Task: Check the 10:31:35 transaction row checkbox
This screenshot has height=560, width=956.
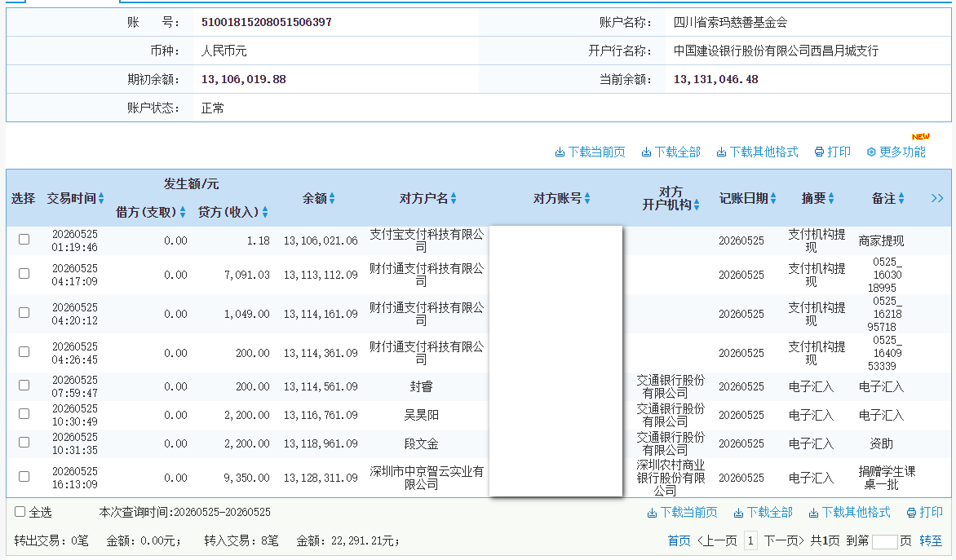Action: [24, 443]
